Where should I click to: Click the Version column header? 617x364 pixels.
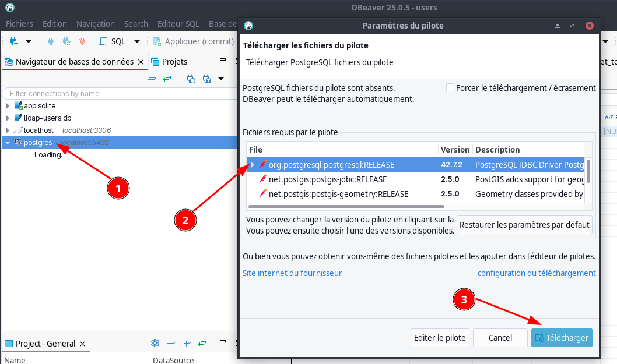pyautogui.click(x=455, y=149)
